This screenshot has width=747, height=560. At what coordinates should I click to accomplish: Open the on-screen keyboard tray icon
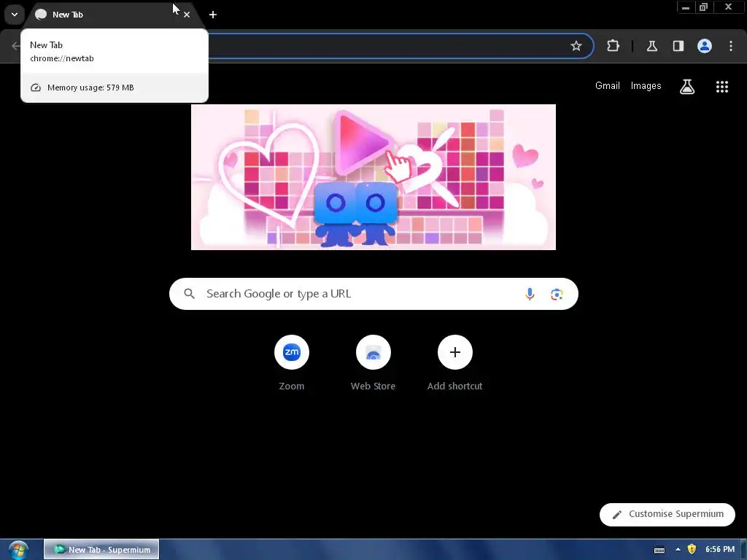click(x=659, y=550)
